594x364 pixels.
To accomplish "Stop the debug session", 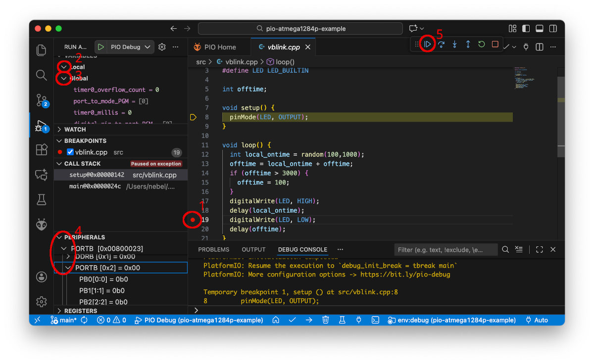I will pyautogui.click(x=495, y=45).
